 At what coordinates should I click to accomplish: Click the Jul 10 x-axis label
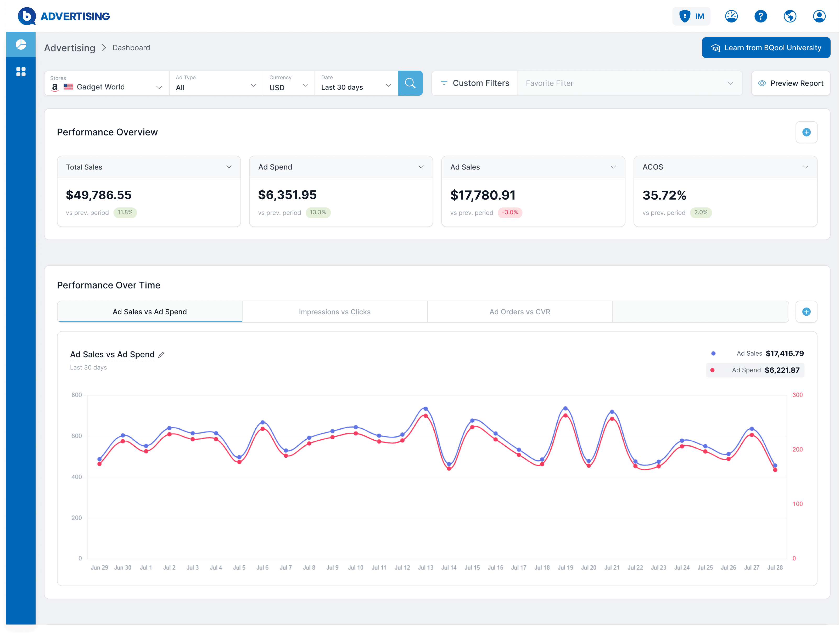pos(355,567)
